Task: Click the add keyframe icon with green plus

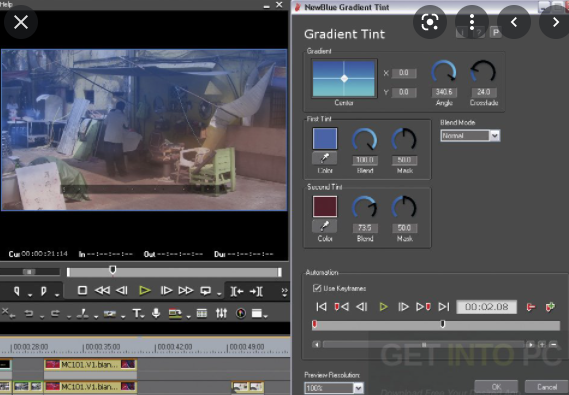Action: 550,307
